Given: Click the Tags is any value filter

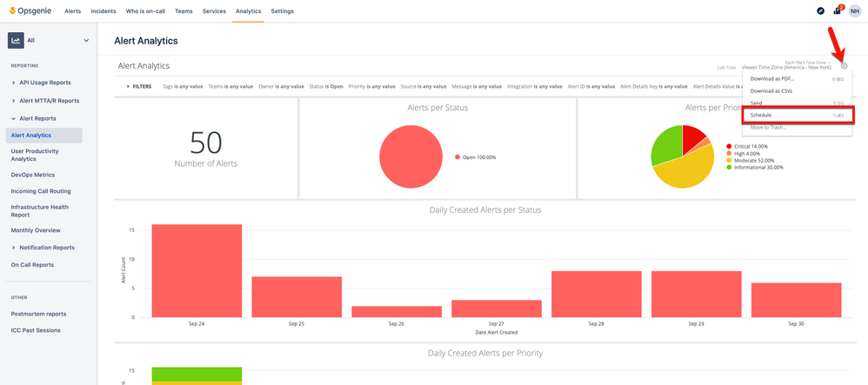Looking at the screenshot, I should pyautogui.click(x=183, y=87).
